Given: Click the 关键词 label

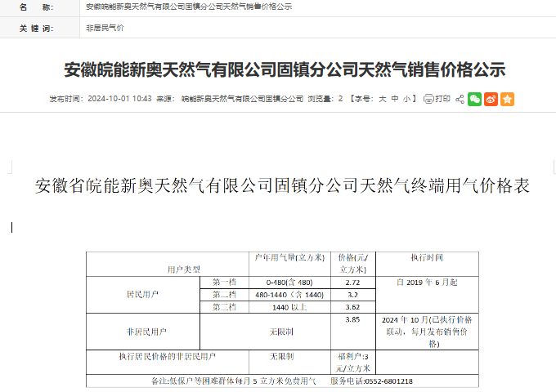Looking at the screenshot, I should point(36,29).
